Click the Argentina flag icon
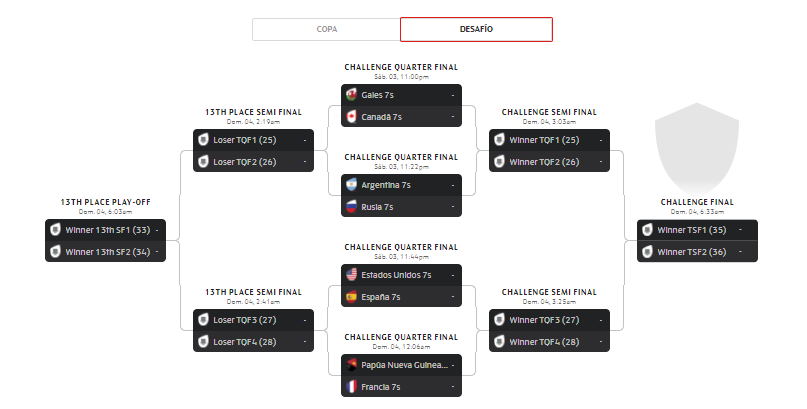807x409 pixels. click(x=351, y=185)
